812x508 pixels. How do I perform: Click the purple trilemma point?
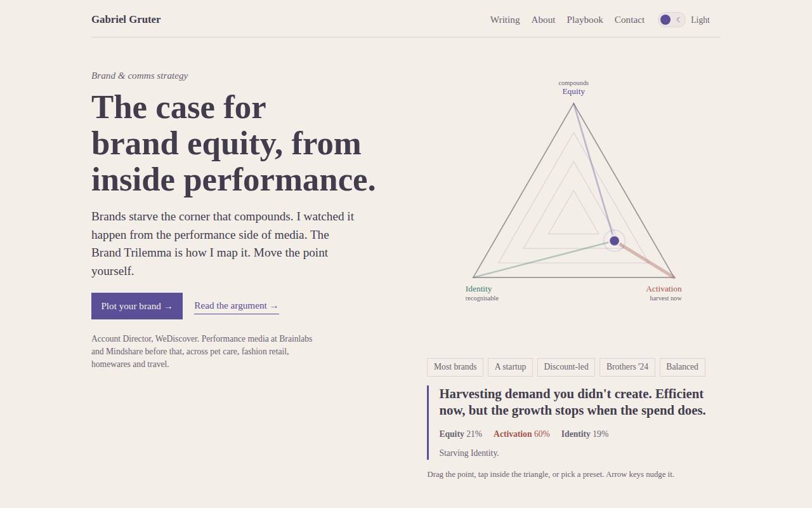click(614, 241)
